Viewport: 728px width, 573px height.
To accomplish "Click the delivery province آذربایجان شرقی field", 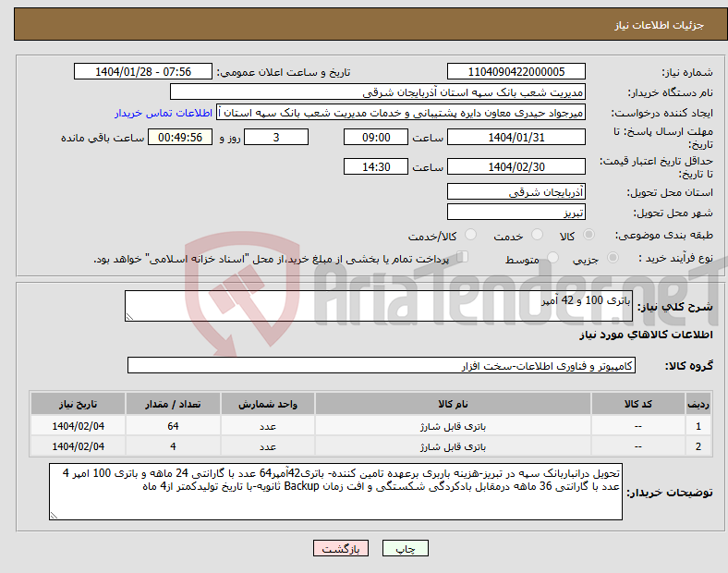I will coord(516,192).
